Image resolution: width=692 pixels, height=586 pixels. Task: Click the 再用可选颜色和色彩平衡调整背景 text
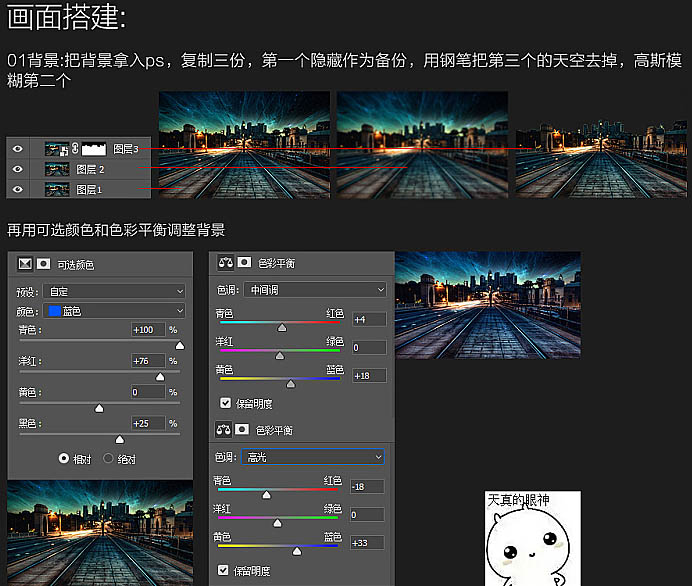coord(116,229)
